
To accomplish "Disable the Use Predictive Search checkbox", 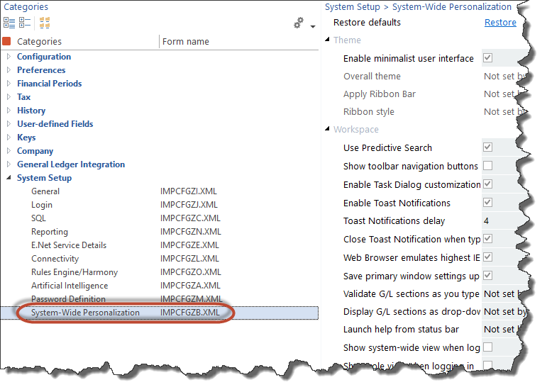I will pyautogui.click(x=487, y=147).
